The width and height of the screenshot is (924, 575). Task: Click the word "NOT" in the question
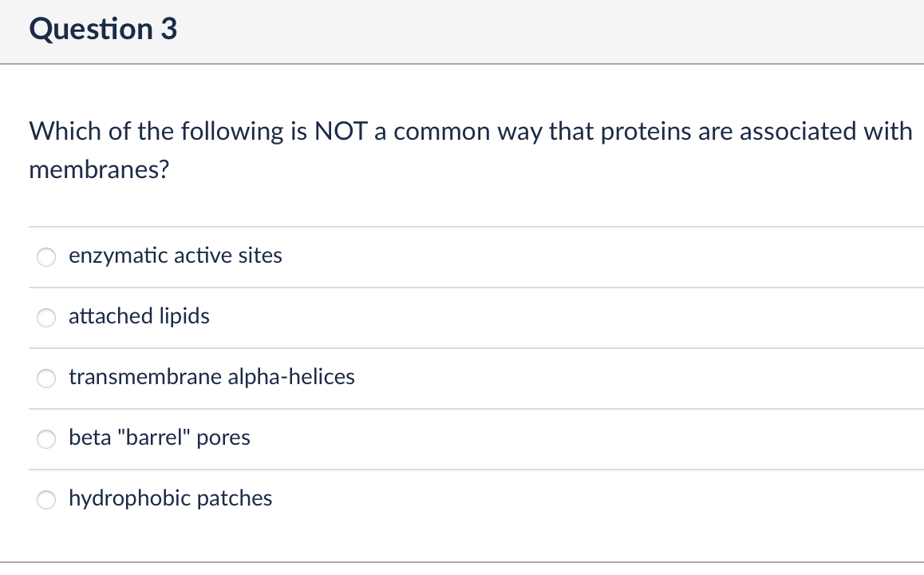(x=342, y=132)
